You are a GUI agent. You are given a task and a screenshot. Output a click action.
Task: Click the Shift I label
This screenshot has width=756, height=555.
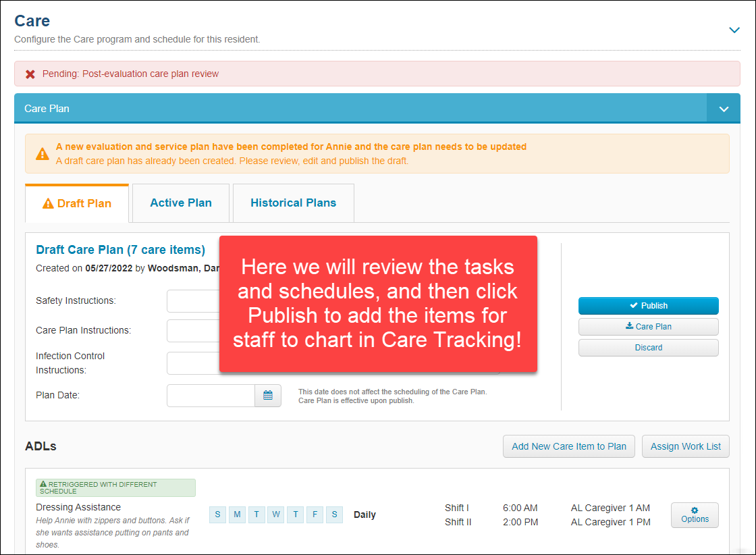[456, 508]
